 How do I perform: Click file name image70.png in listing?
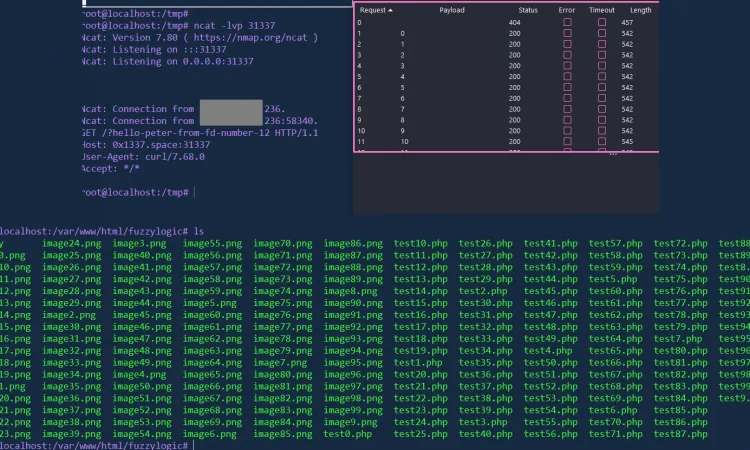pyautogui.click(x=283, y=243)
